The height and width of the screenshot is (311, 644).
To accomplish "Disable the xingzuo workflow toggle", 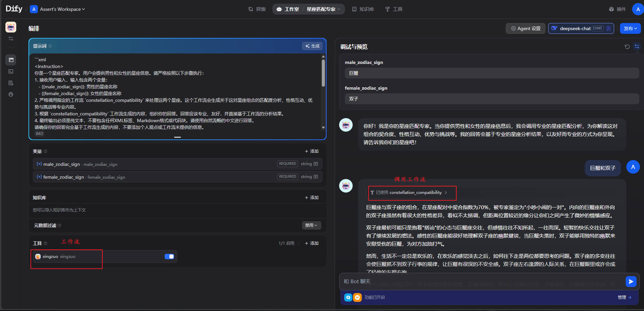I will (169, 257).
